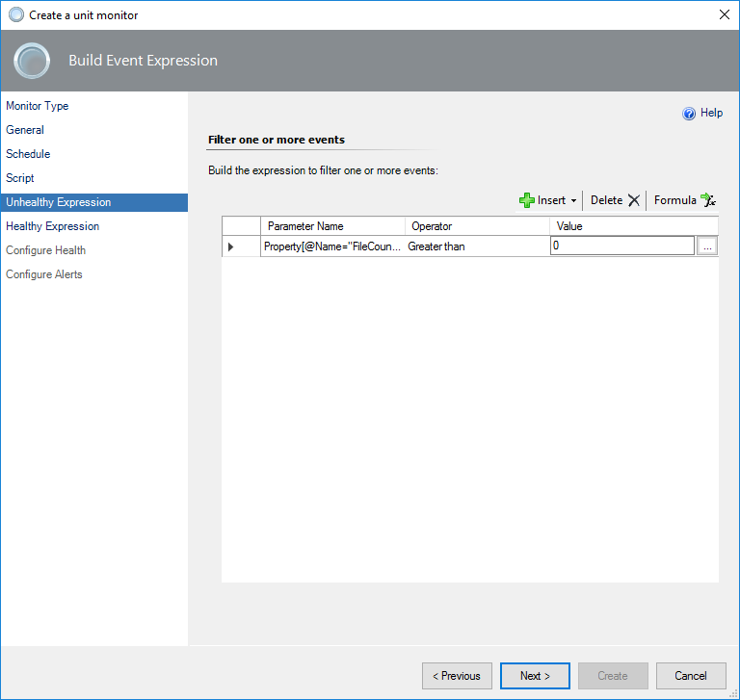Click the Greater than operator cell
Screen dimensions: 740x700
click(477, 246)
